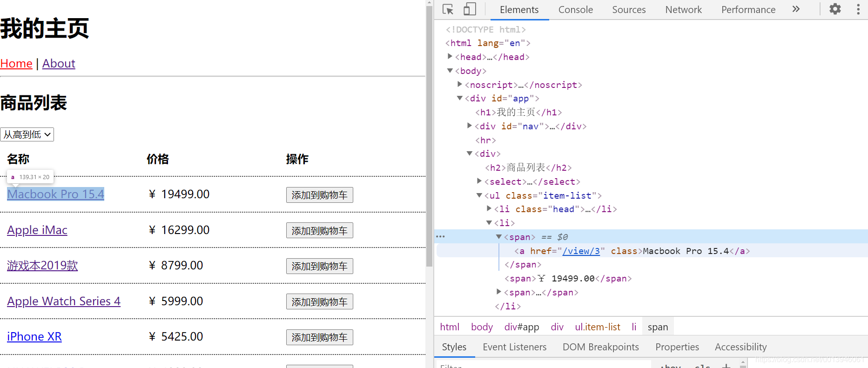Open the Apple iMac product link

[37, 230]
